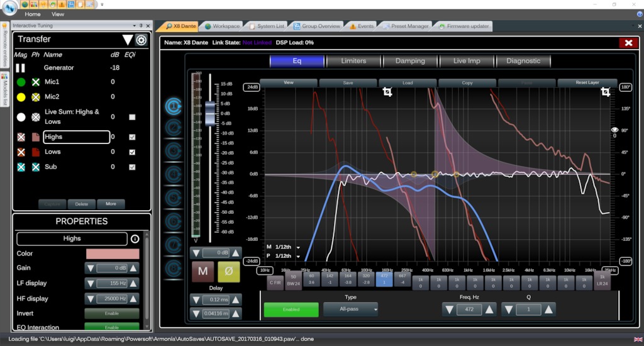Screen dimensions: 644x346
Task: Uncheck EQi checkbox for Lows
Action: click(132, 152)
